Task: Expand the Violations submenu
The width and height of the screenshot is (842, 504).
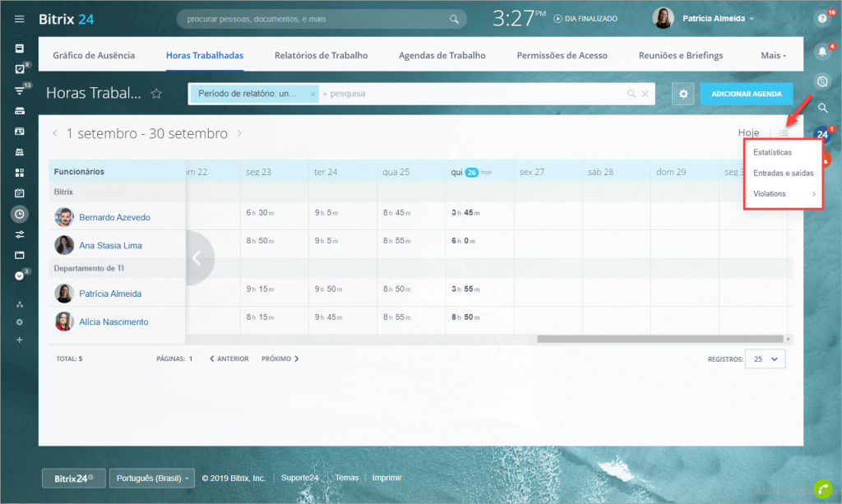Action: click(x=784, y=194)
